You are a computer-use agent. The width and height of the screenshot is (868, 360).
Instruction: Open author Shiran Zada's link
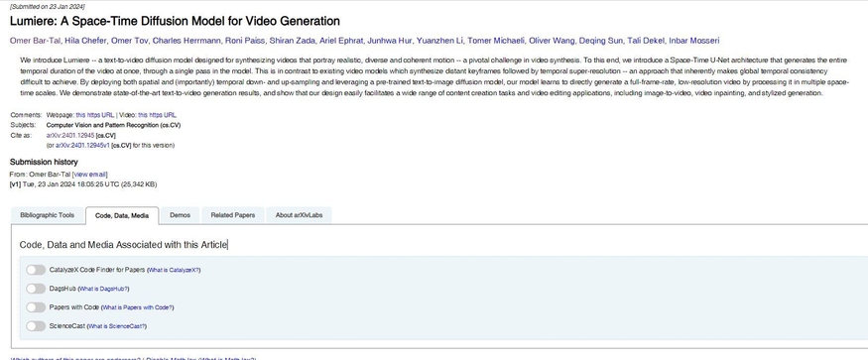[x=292, y=41]
